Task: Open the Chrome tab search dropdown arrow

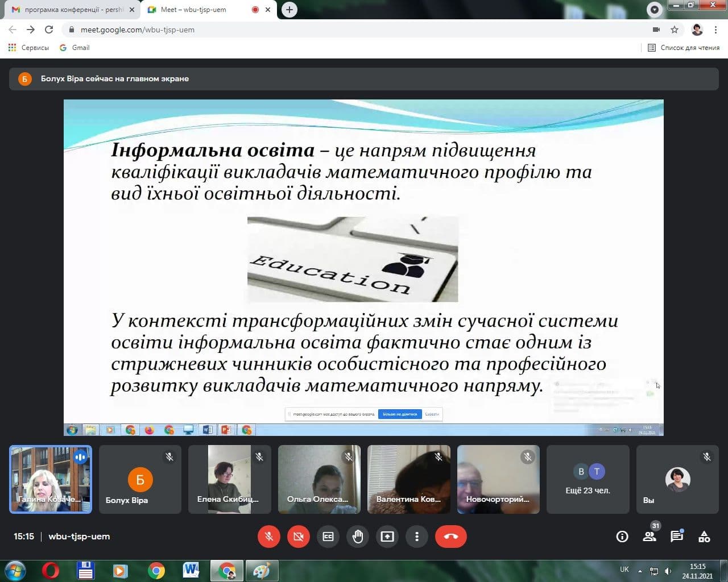Action: [x=655, y=10]
